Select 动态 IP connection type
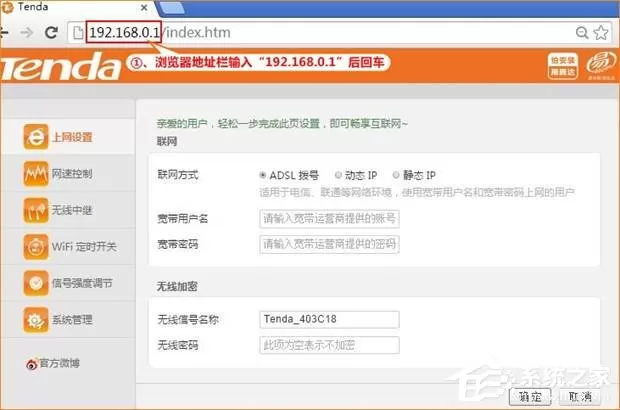Viewport: 620px width, 410px height. click(338, 175)
